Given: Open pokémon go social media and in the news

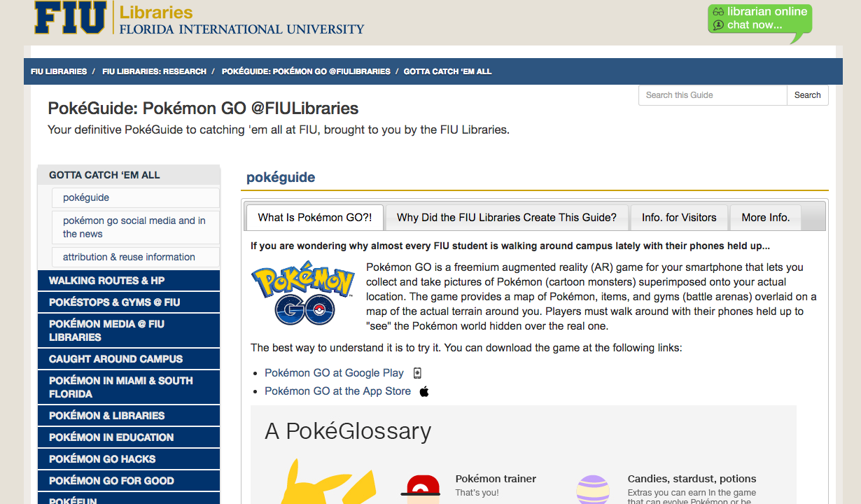Looking at the screenshot, I should pos(136,227).
